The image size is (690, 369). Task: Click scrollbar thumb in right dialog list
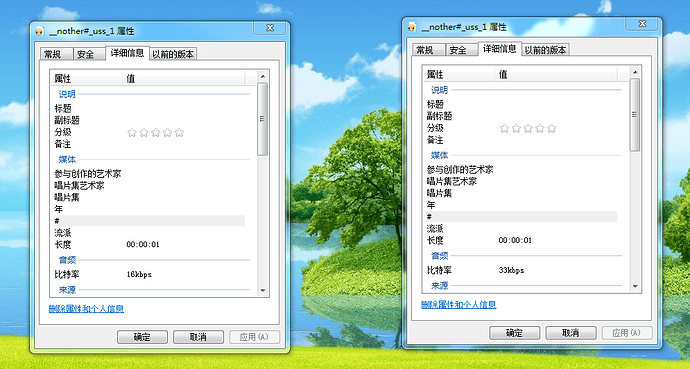pos(635,114)
